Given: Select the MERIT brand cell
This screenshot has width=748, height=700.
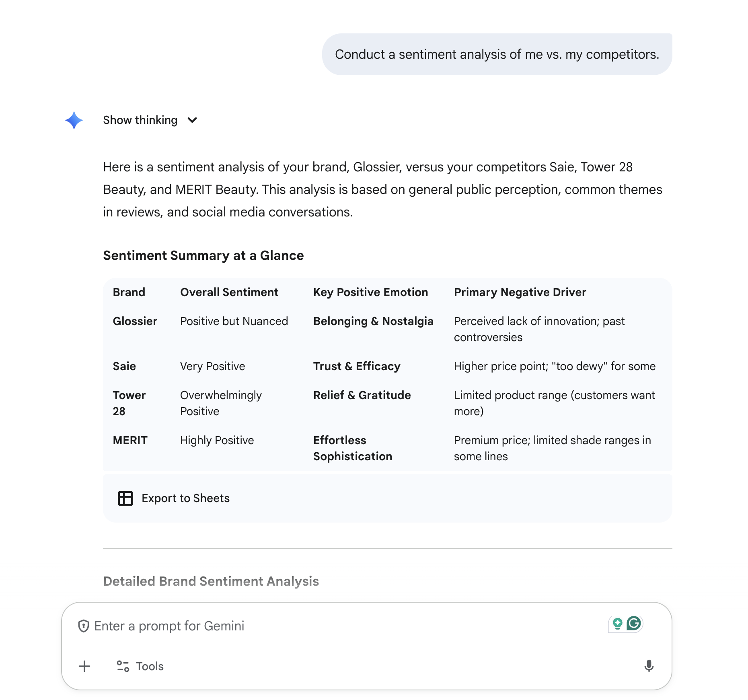Looking at the screenshot, I should pos(130,441).
